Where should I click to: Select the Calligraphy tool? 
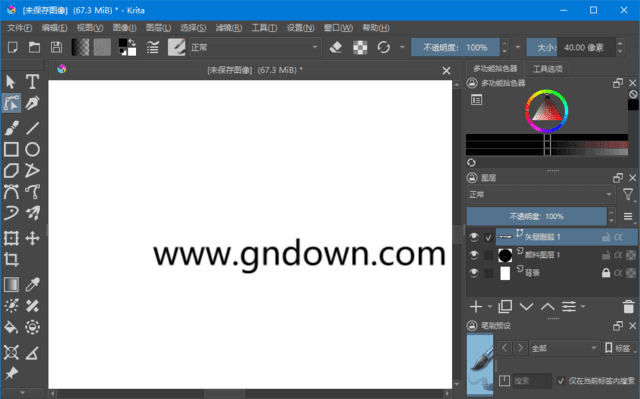[32, 103]
